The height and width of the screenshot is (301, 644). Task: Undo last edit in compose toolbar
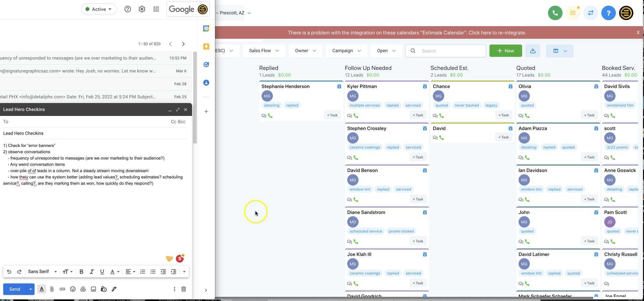click(9, 272)
